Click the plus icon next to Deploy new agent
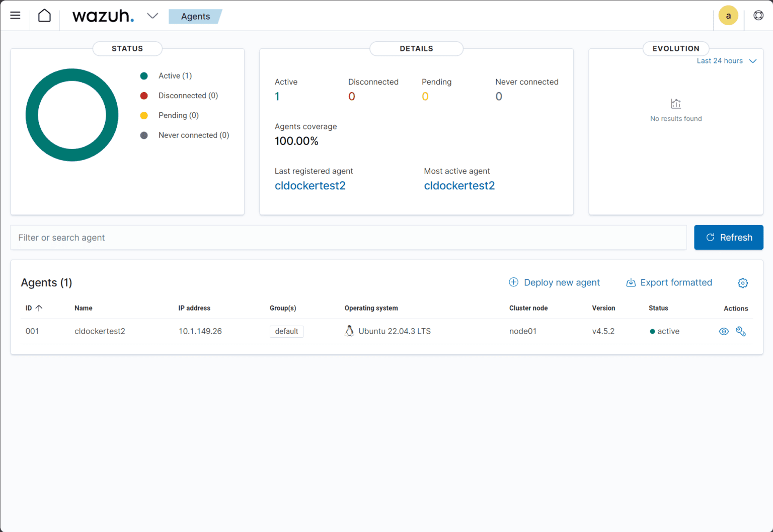Screen dimensions: 773x532 click(x=513, y=282)
